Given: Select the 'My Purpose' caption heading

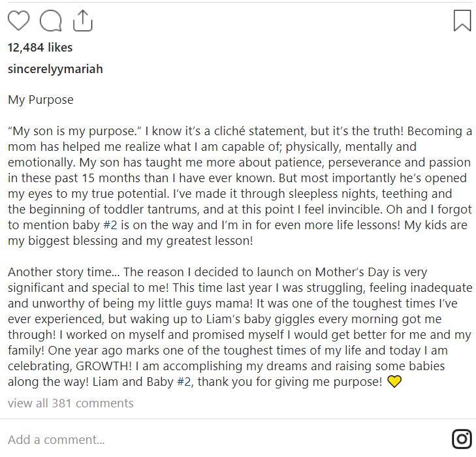Looking at the screenshot, I should coord(40,100).
